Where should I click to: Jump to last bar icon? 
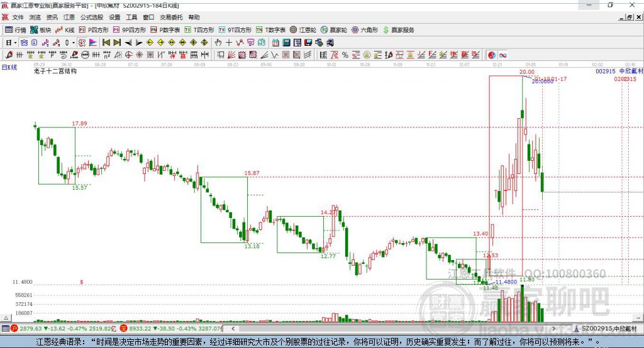point(117,43)
